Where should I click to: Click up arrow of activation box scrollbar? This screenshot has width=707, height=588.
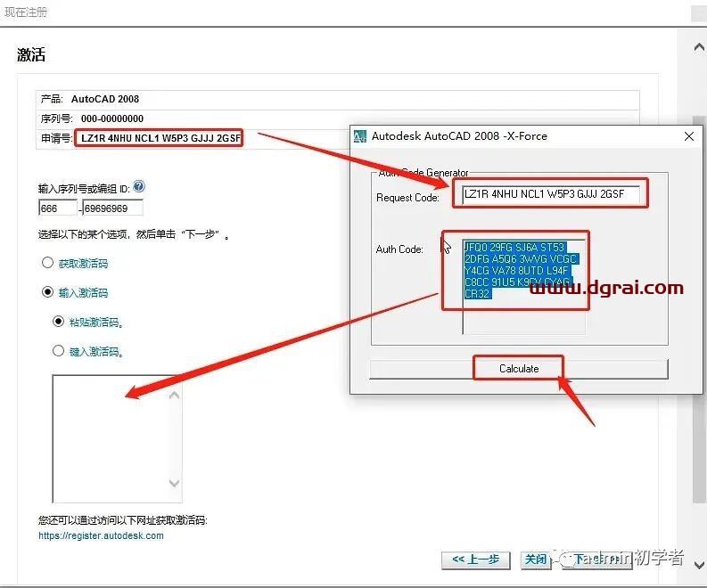point(175,396)
